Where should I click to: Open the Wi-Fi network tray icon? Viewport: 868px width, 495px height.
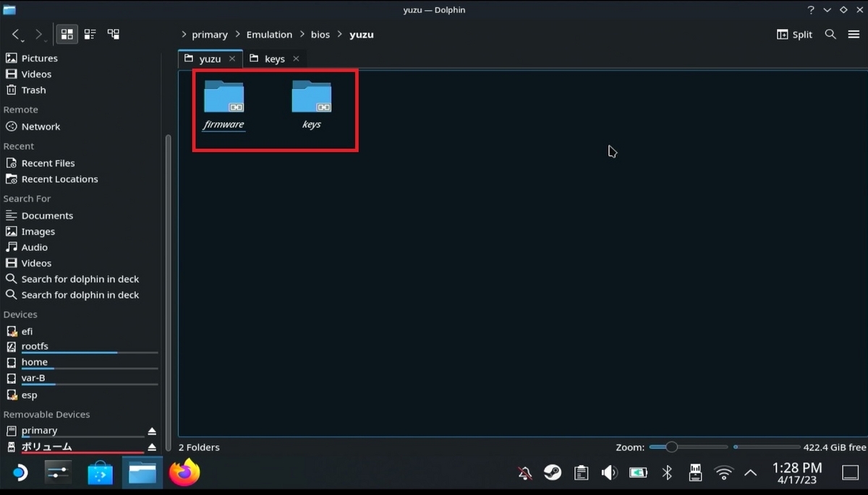pyautogui.click(x=723, y=473)
